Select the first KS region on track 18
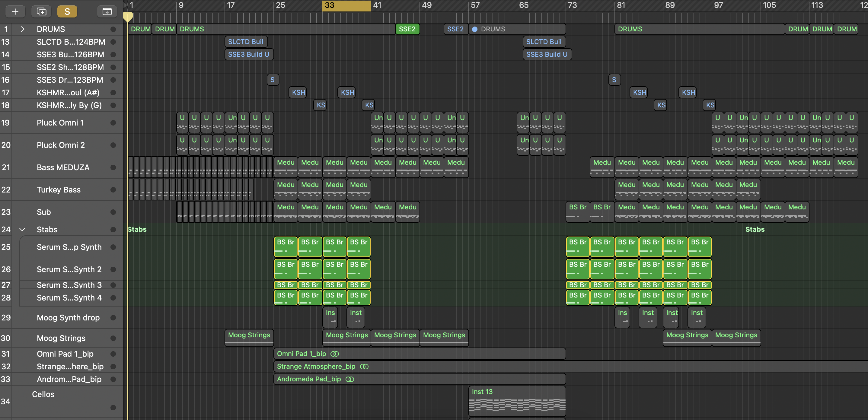The height and width of the screenshot is (420, 868). coord(321,105)
